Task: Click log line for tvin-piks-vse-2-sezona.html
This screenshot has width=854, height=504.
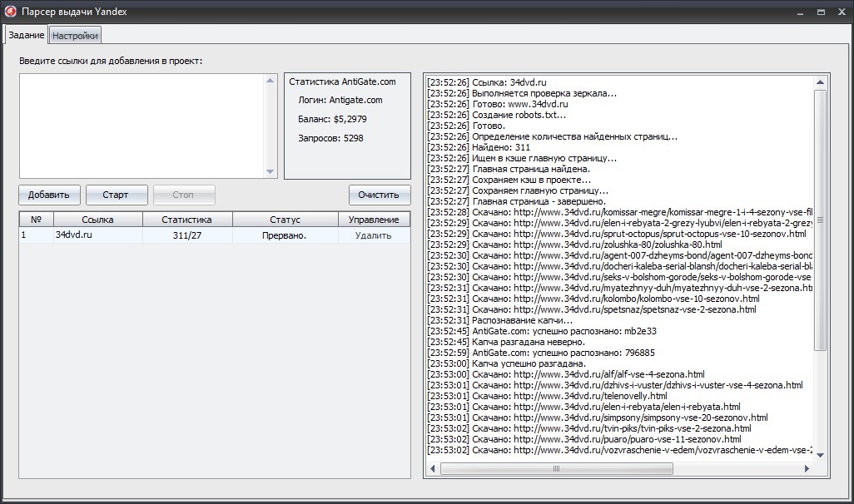Action: [589, 428]
